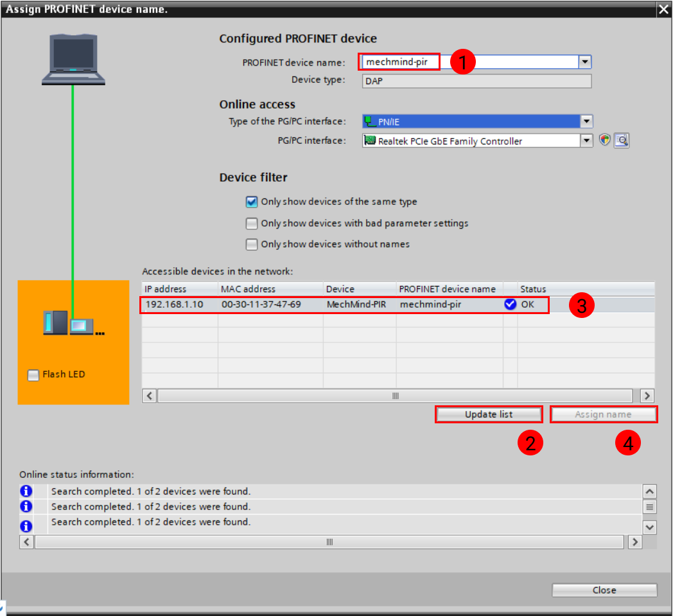673x616 pixels.
Task: Start device search using the magnifier icon
Action: 621,140
